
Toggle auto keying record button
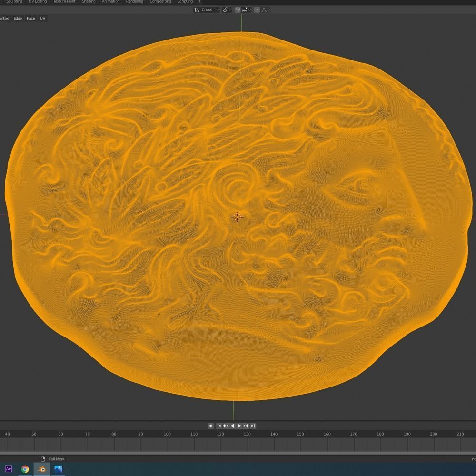[x=211, y=426]
